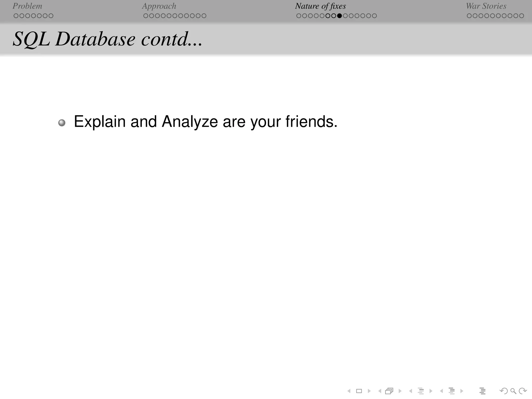Select last dot under War Stories
The height and width of the screenshot is (399, 532).
click(x=522, y=16)
